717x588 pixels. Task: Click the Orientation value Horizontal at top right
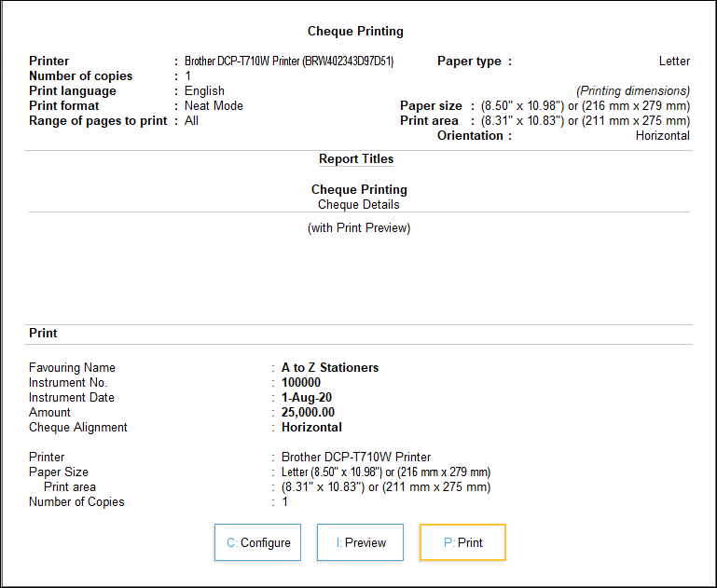tap(663, 136)
